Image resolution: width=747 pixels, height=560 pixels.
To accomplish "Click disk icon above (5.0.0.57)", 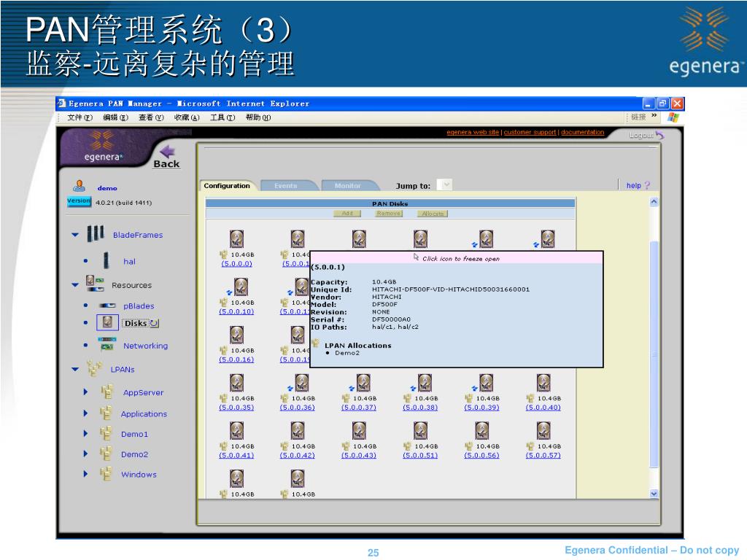I will tap(543, 431).
